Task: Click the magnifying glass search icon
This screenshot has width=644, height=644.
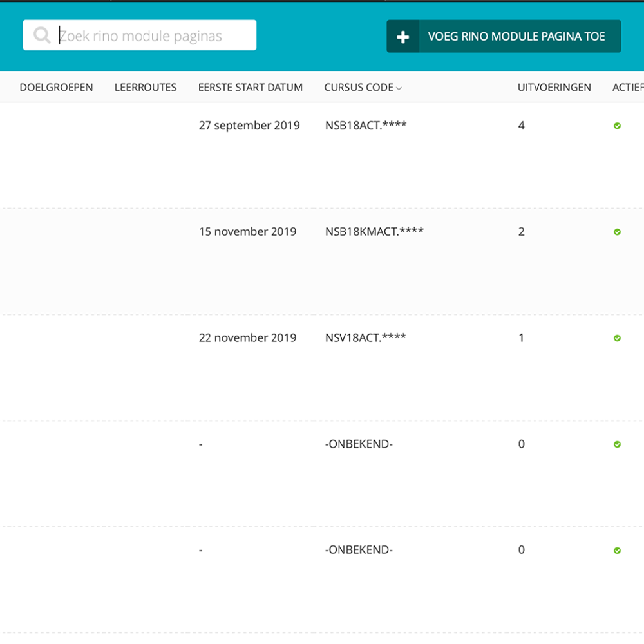Action: click(42, 35)
